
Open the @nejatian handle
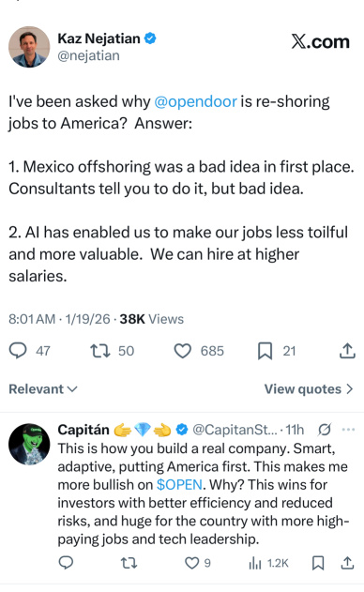click(x=88, y=55)
